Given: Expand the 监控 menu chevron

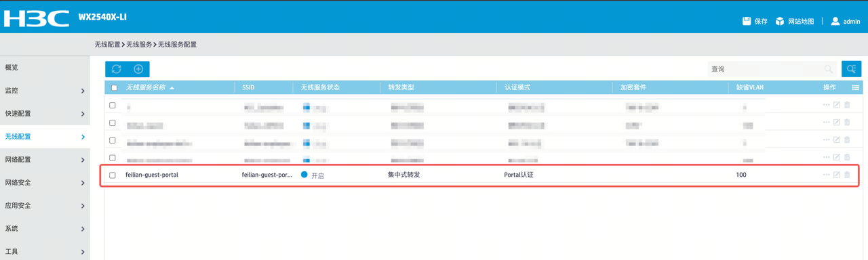Looking at the screenshot, I should point(83,91).
